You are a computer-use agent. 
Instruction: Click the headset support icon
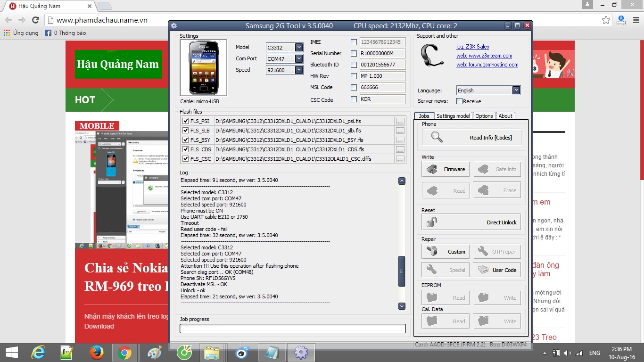tap(431, 56)
